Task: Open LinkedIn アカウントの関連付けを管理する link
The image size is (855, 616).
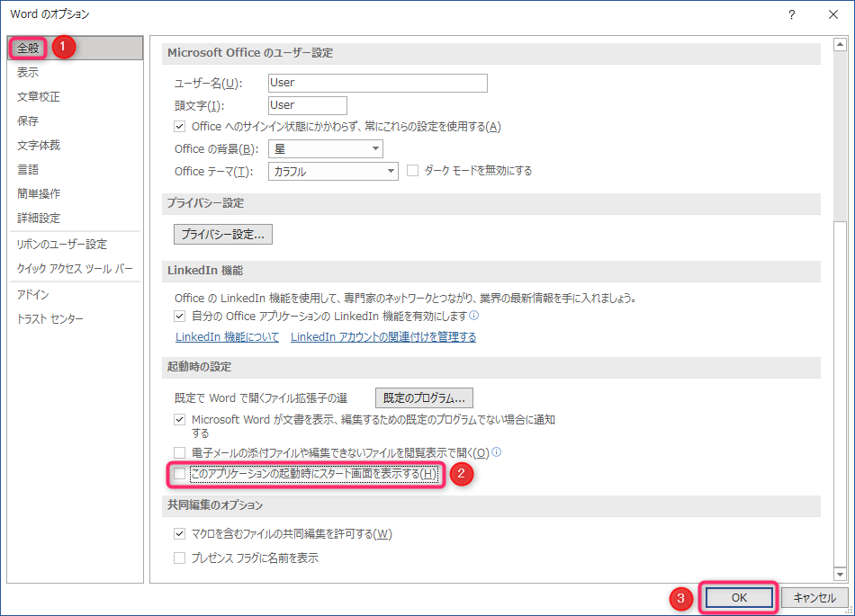Action: (383, 337)
